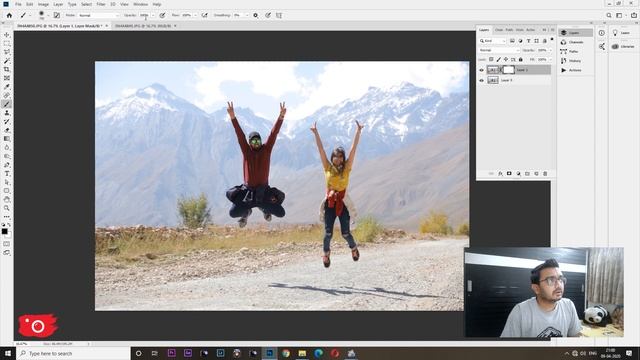Toggle lock transparent pixels
Image resolution: width=640 pixels, height=360 pixels.
pos(491,60)
